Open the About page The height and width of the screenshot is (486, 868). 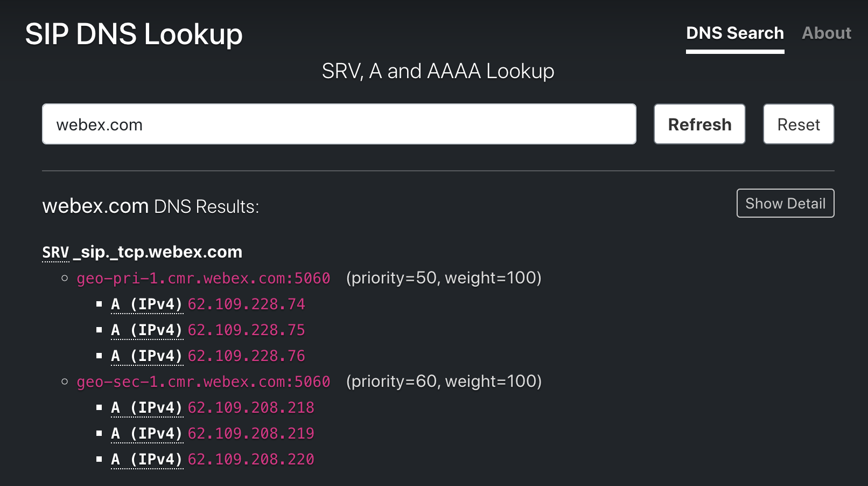(826, 33)
